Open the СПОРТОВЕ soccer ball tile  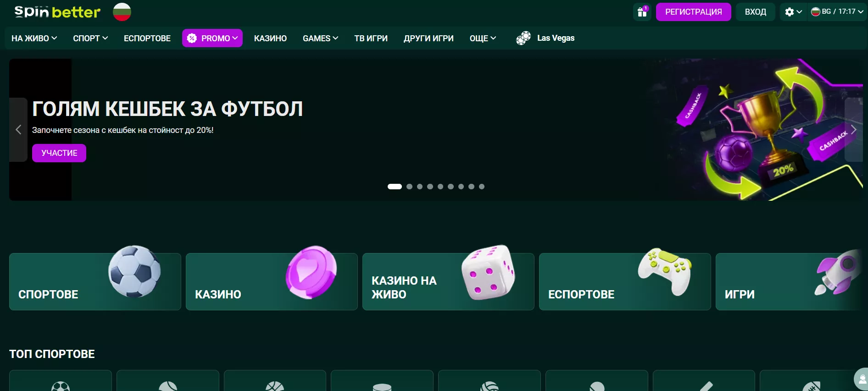click(95, 281)
